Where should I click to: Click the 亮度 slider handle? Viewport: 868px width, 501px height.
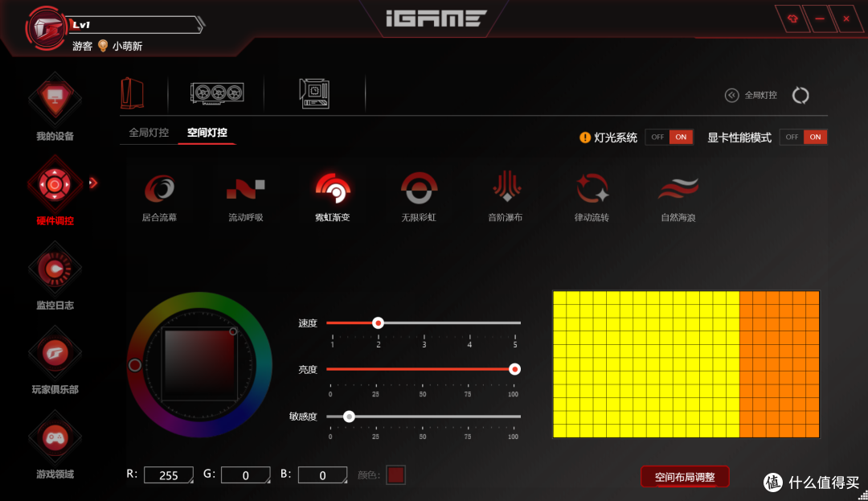coord(515,369)
